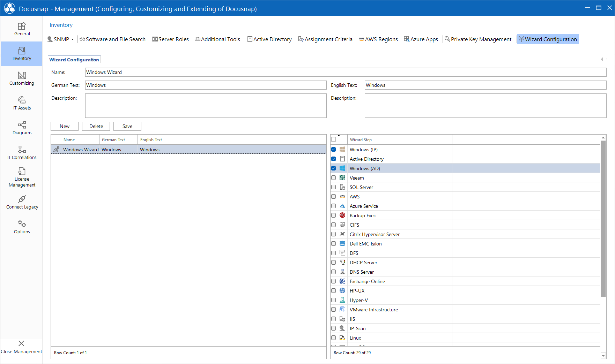Click the New button
Screen dimensions: 615x364
[65, 126]
